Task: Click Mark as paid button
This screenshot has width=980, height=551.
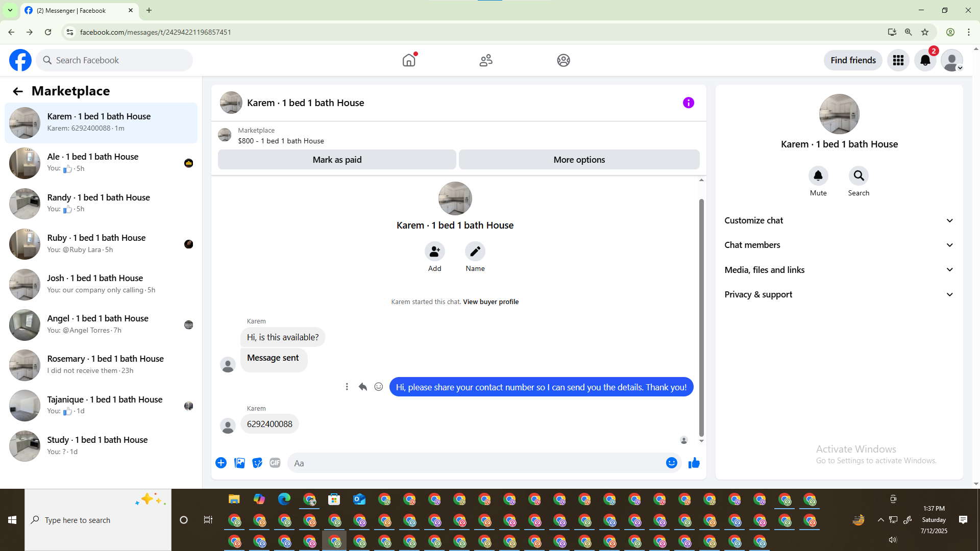Action: pyautogui.click(x=337, y=160)
